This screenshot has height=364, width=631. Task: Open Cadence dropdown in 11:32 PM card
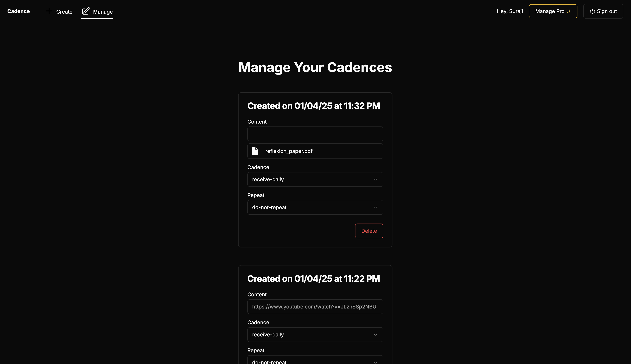[315, 179]
